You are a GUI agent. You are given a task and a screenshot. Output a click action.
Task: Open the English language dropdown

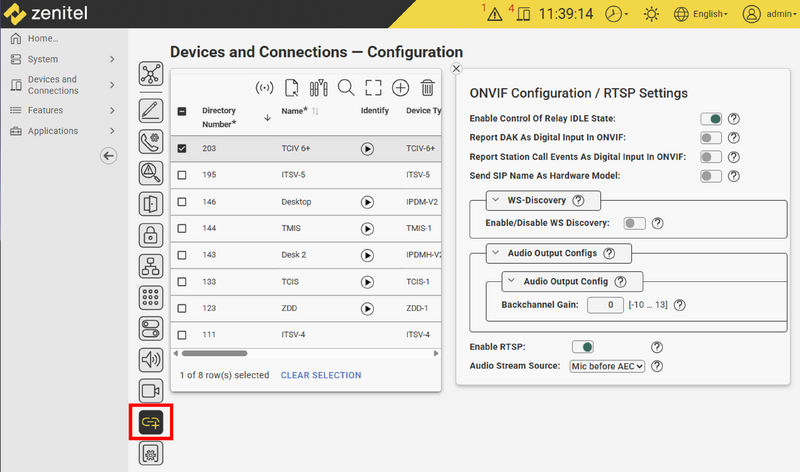(x=701, y=14)
